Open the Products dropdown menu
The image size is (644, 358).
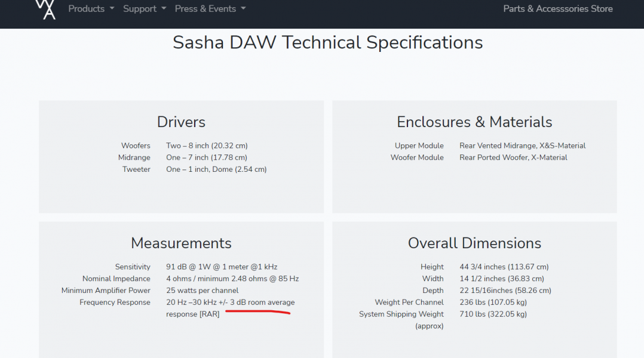[x=91, y=8]
